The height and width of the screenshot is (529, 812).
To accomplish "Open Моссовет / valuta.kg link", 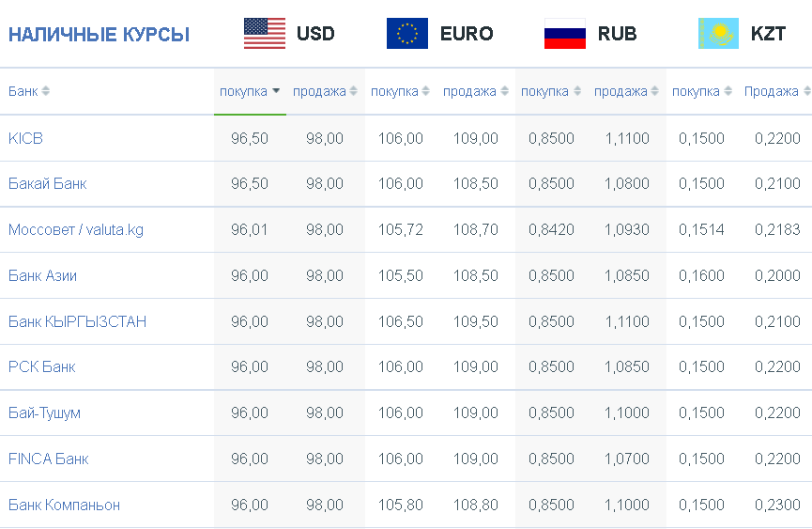I will click(x=76, y=229).
